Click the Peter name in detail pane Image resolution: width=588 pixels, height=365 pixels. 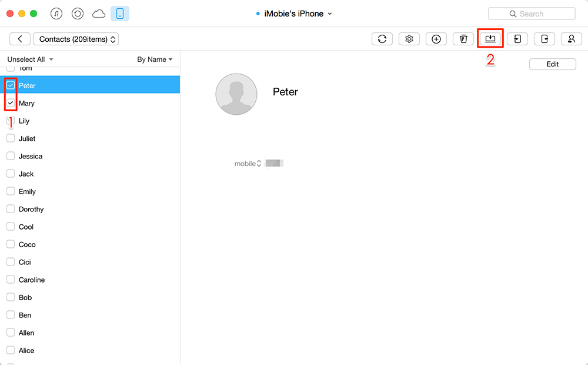(x=285, y=92)
